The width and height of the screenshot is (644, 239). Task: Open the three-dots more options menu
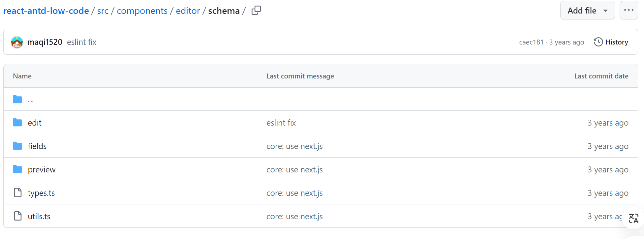[629, 10]
